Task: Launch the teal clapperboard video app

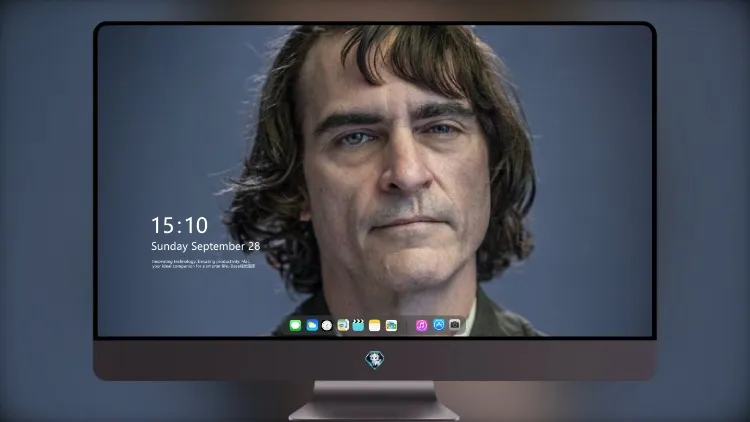Action: click(x=358, y=325)
